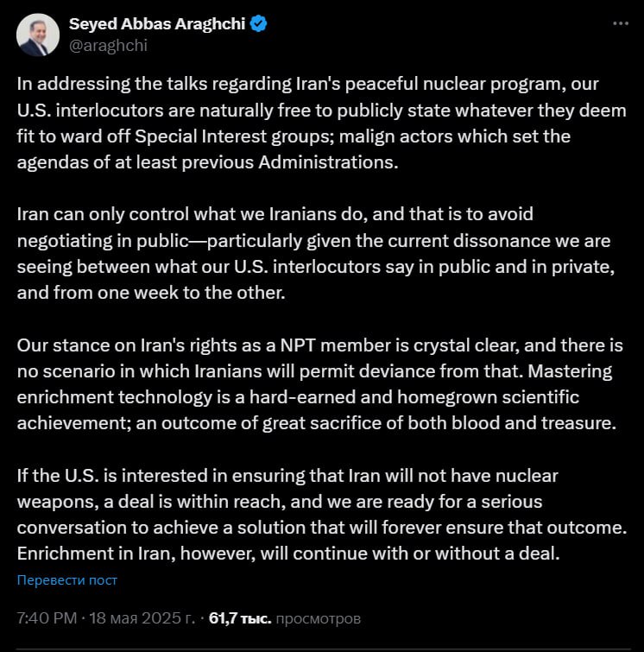
Task: Open the @araghchi handle link
Action: tap(108, 46)
